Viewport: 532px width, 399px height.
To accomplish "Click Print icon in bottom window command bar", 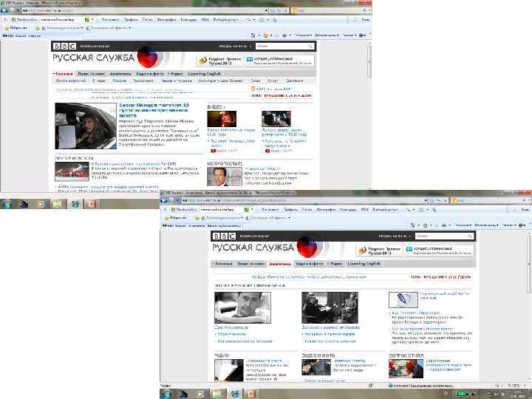I will pos(444,225).
